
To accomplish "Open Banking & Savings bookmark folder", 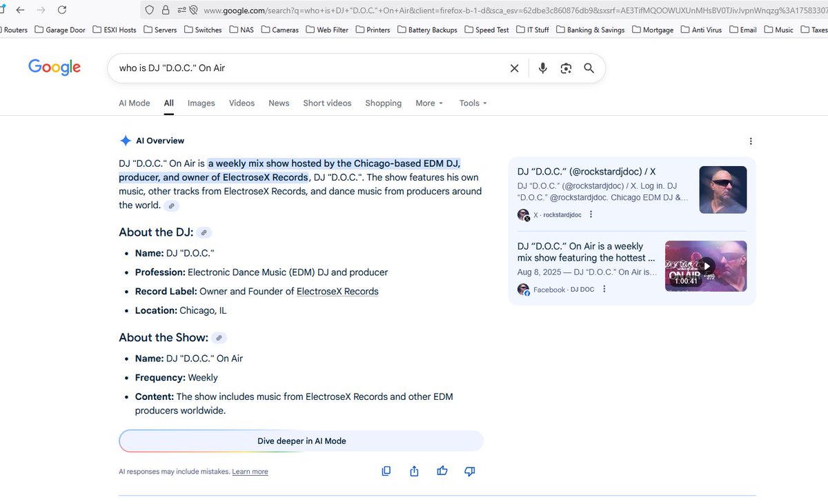I will pyautogui.click(x=591, y=30).
